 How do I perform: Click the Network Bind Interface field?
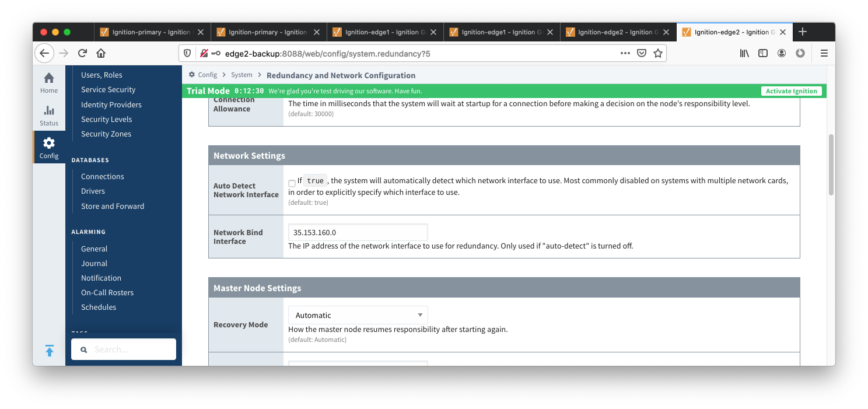coord(358,232)
